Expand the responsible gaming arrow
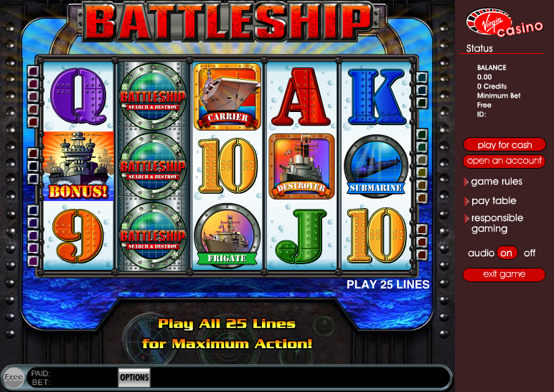Screen dimensions: 554x392 pos(466,218)
